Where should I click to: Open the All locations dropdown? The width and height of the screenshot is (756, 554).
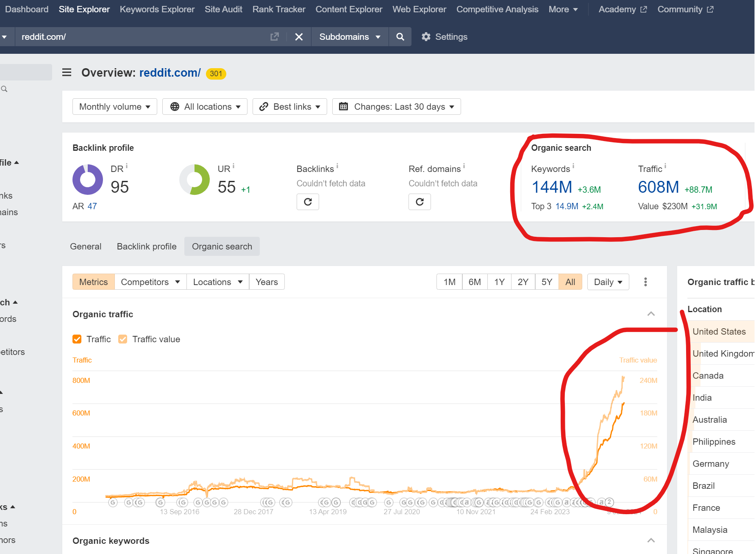[205, 107]
